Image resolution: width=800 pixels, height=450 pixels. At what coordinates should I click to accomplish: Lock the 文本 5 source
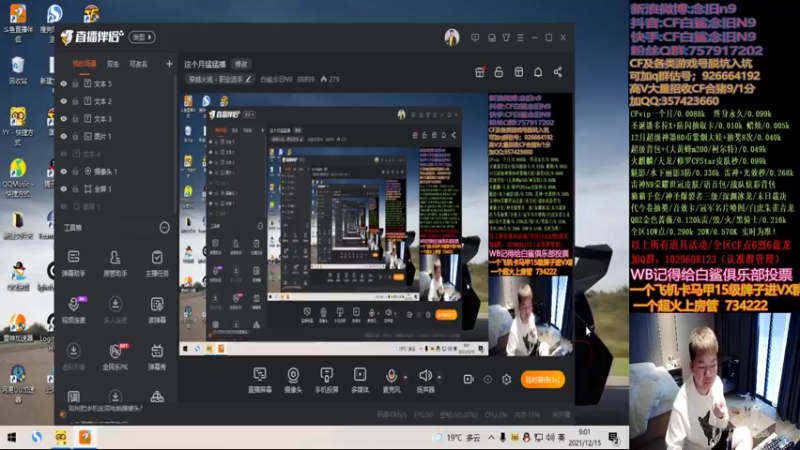point(76,84)
